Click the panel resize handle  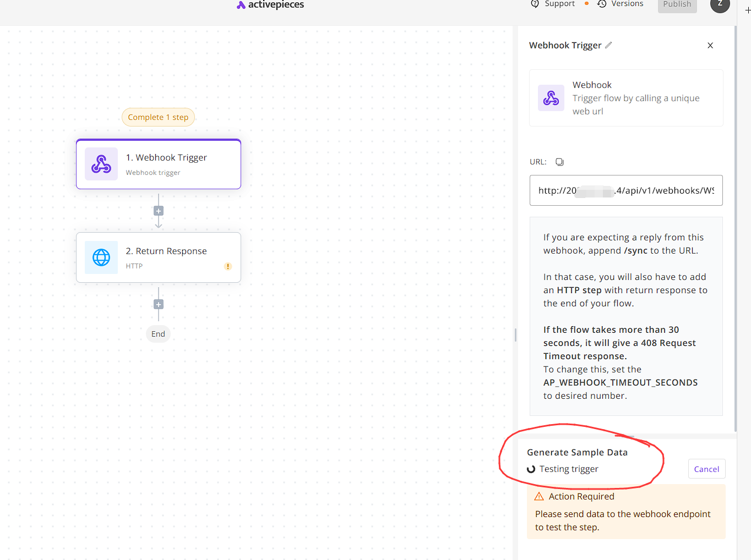515,335
